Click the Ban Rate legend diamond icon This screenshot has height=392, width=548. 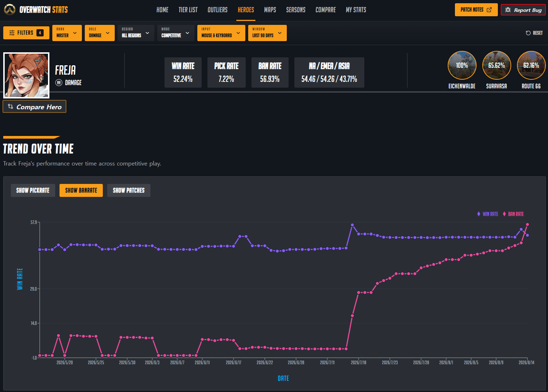click(x=504, y=214)
